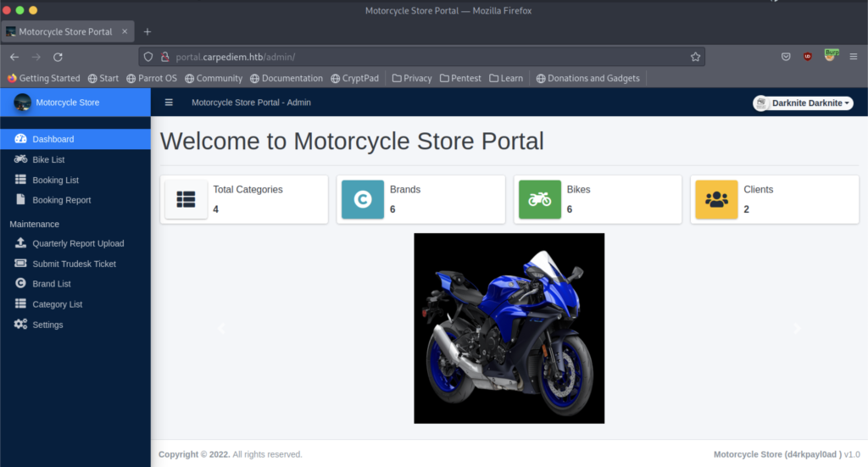Click the teal Brands icon box
This screenshot has width=868, height=467.
(x=363, y=200)
